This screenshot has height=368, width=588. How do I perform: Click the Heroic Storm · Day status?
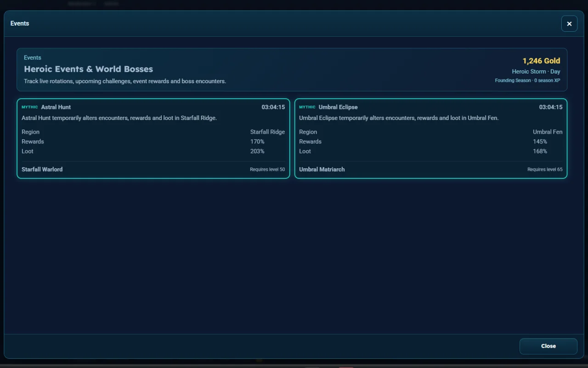click(536, 72)
